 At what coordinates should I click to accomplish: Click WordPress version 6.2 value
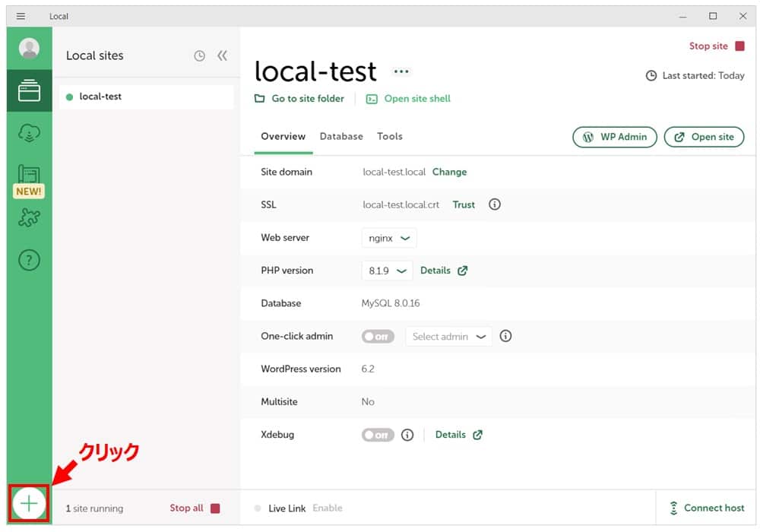coord(367,369)
